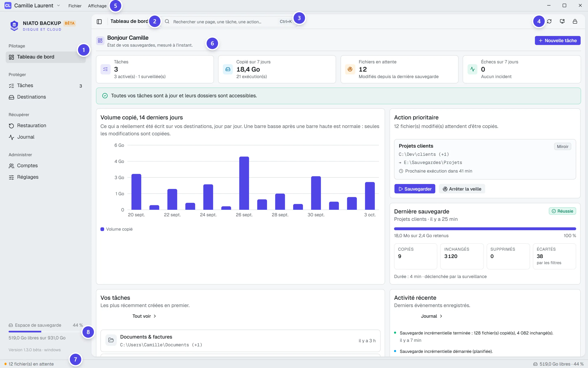This screenshot has width=588, height=368.
Task: Click the Projets clients task card
Action: (485, 159)
